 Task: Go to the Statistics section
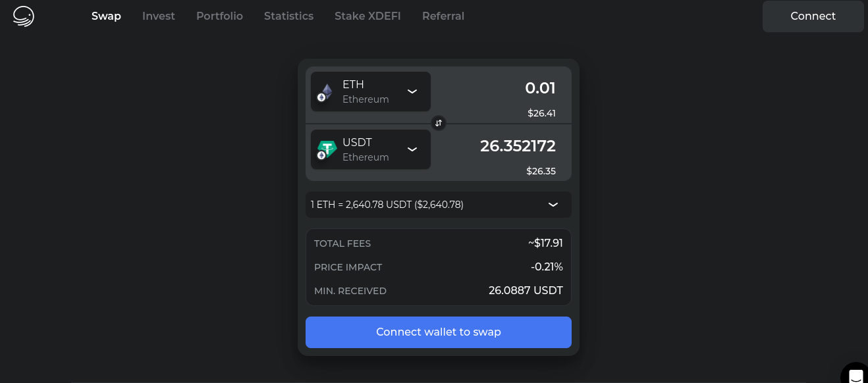point(288,16)
